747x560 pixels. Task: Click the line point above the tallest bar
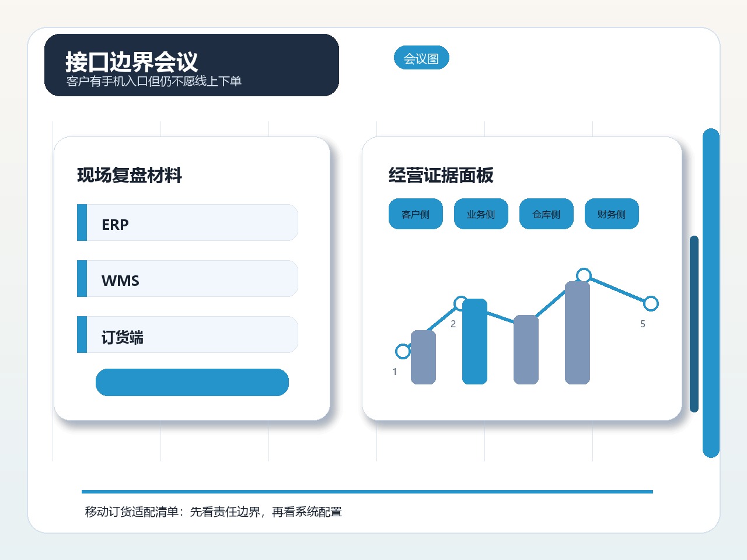(x=584, y=275)
